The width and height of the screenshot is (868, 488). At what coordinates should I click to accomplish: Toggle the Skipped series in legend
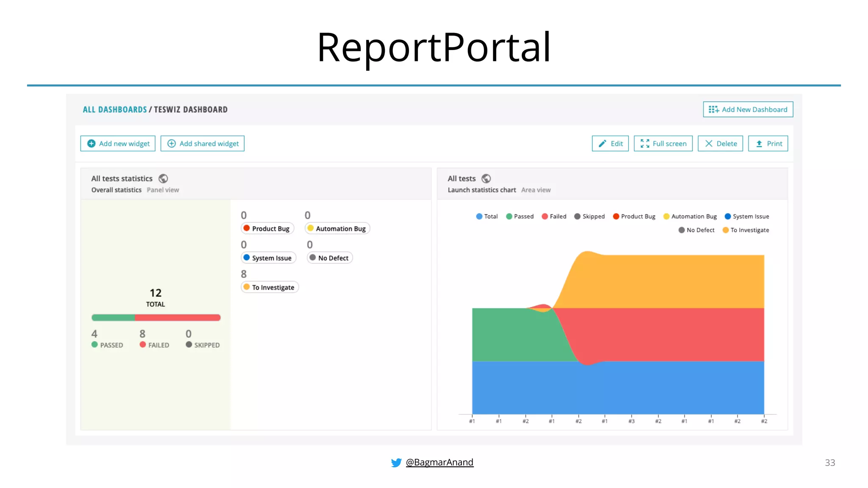pyautogui.click(x=590, y=216)
